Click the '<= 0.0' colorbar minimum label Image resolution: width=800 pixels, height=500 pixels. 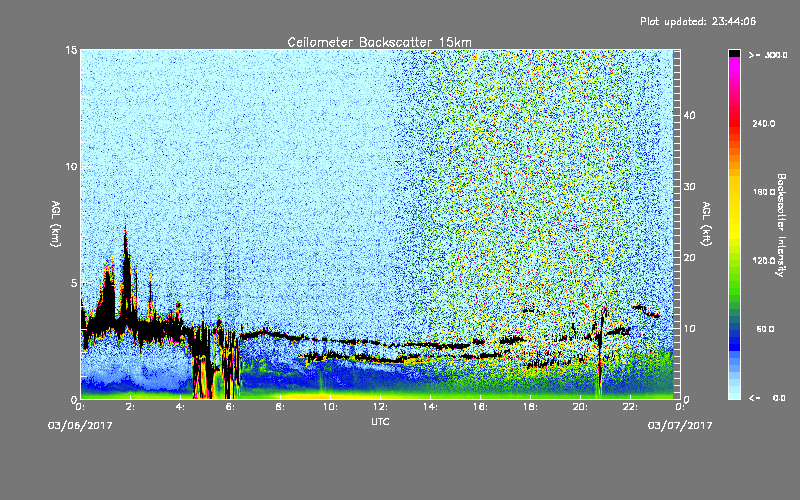767,398
